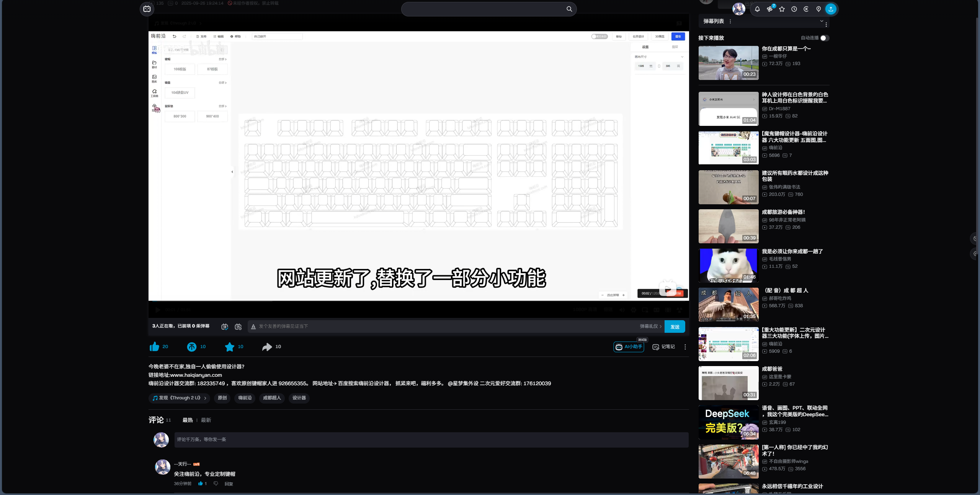Collapse the 弹幕列表 panel chevron
This screenshot has width=980, height=495.
821,22
